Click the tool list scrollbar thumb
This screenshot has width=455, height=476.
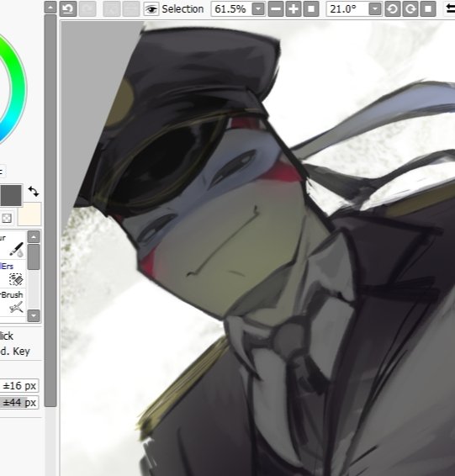click(x=34, y=257)
